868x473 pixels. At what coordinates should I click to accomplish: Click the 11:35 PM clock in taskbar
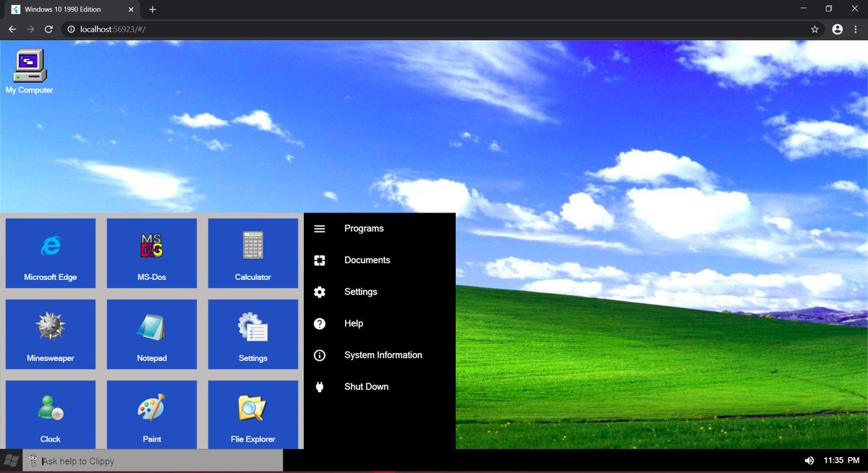841,461
